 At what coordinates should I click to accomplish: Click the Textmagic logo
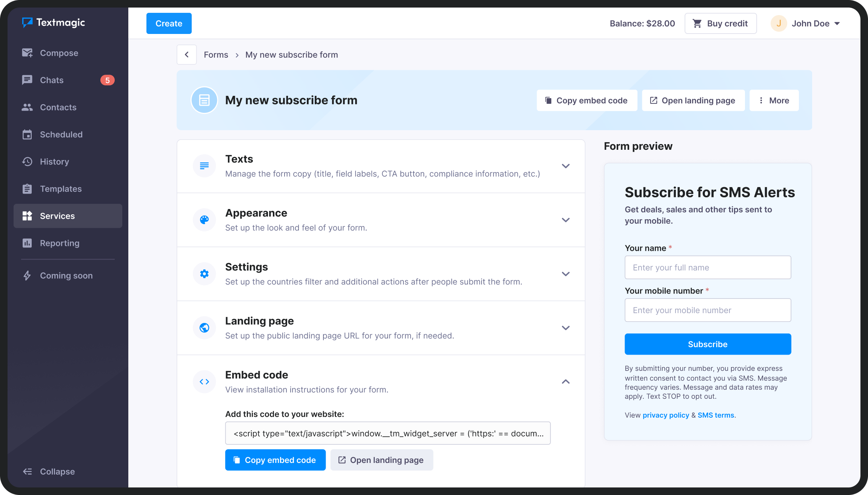(x=53, y=23)
